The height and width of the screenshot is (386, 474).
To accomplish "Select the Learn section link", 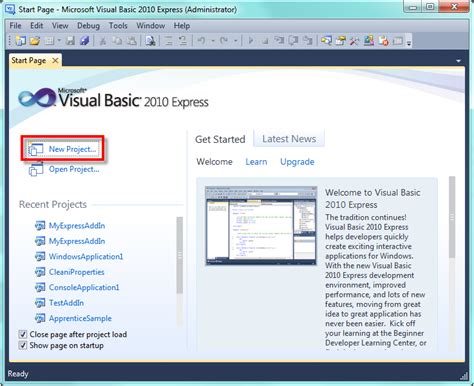I will pos(256,162).
